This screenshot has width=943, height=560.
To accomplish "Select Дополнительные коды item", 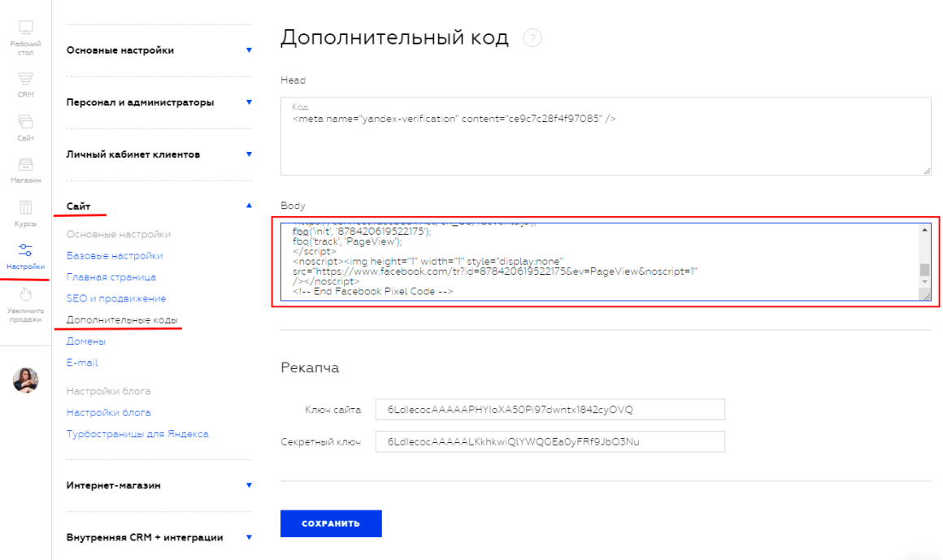I will [122, 320].
